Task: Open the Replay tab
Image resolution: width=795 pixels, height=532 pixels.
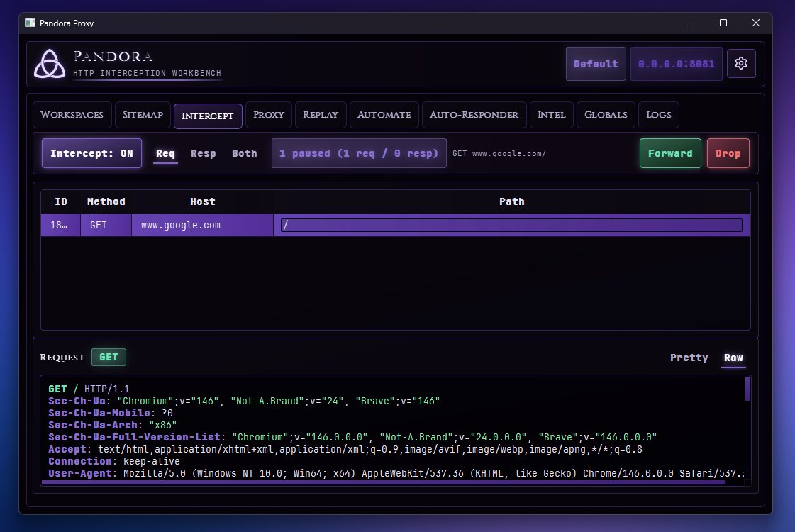Action: 321,115
